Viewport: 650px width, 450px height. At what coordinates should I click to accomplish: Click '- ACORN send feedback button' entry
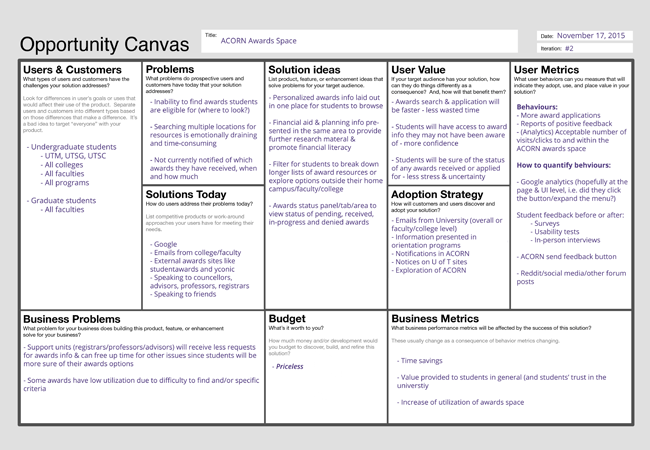[566, 256]
